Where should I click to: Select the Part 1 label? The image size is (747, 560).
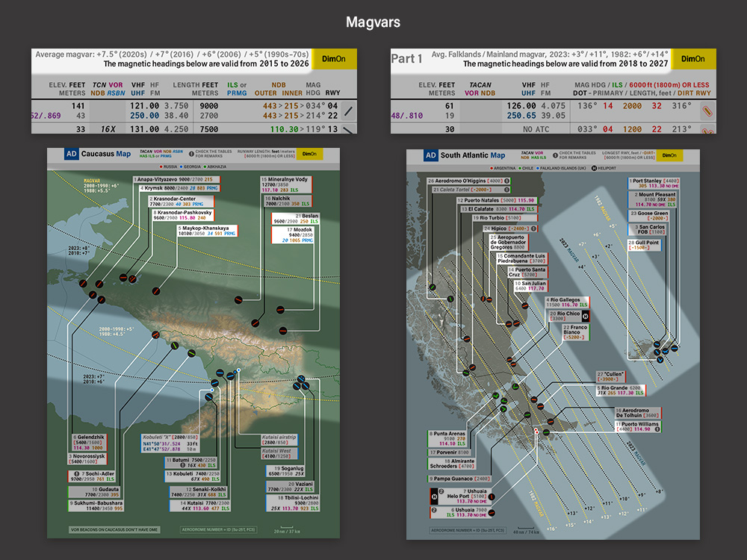point(406,58)
